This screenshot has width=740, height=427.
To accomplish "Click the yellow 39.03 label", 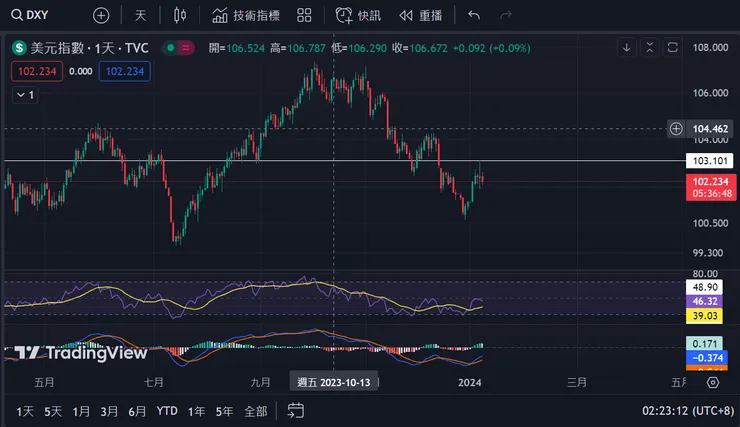I will 704,316.
